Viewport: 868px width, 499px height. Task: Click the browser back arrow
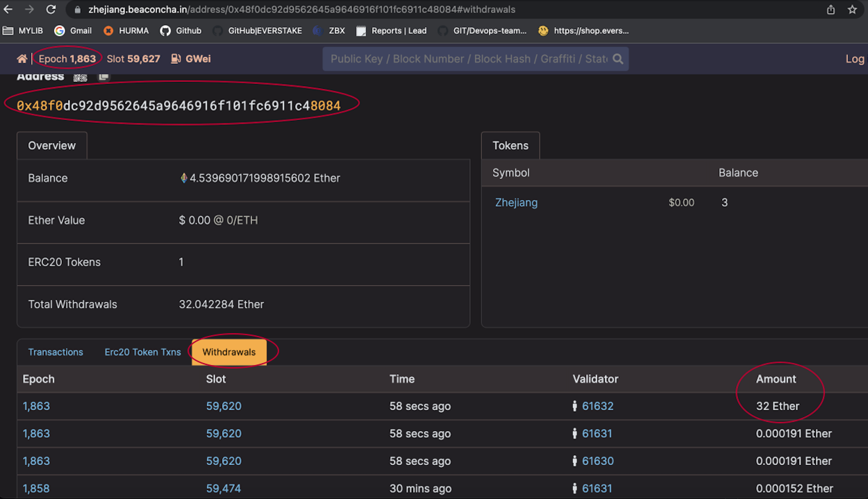(x=8, y=10)
